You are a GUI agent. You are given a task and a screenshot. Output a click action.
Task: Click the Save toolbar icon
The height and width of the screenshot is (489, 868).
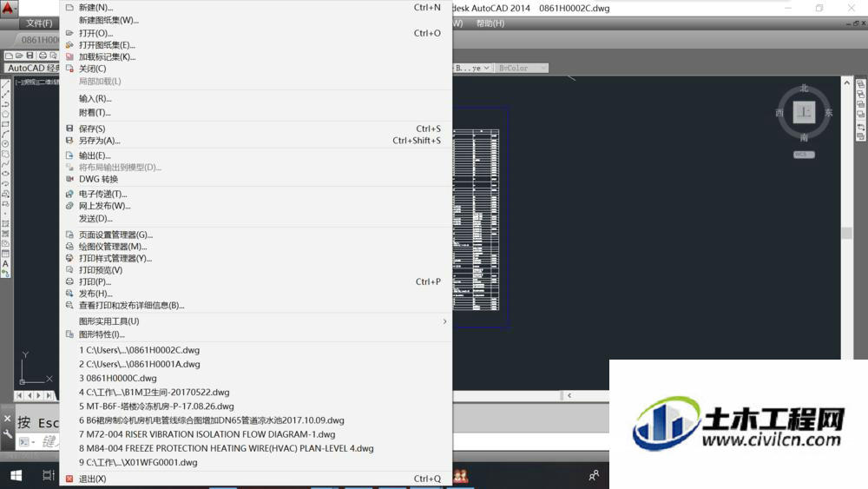coord(30,56)
